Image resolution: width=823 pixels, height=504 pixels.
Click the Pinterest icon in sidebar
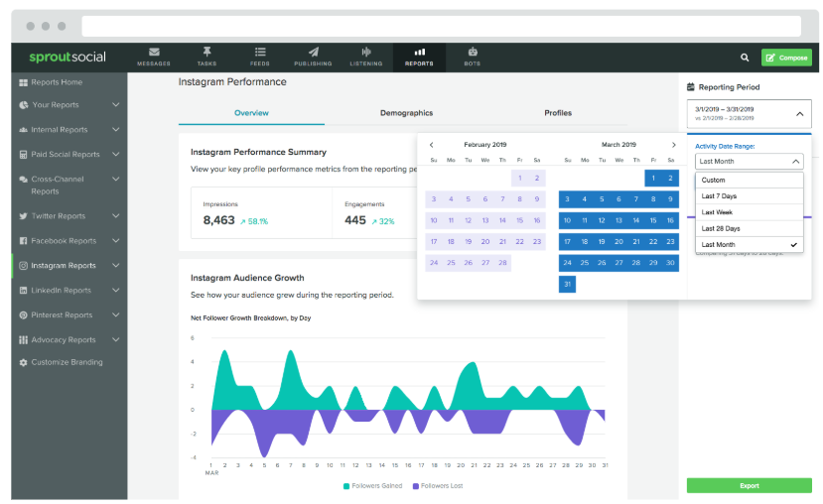23,315
